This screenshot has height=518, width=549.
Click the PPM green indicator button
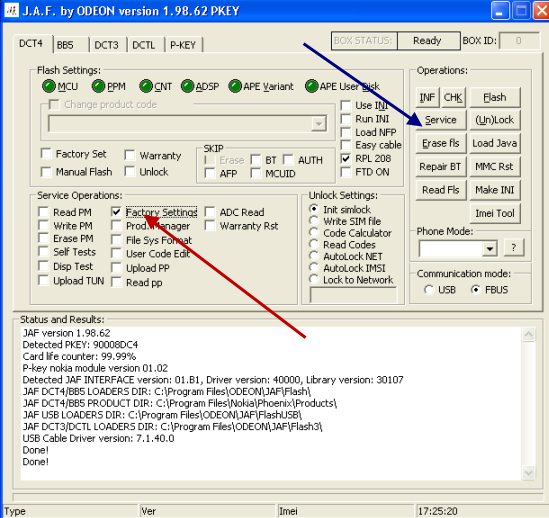point(98,86)
